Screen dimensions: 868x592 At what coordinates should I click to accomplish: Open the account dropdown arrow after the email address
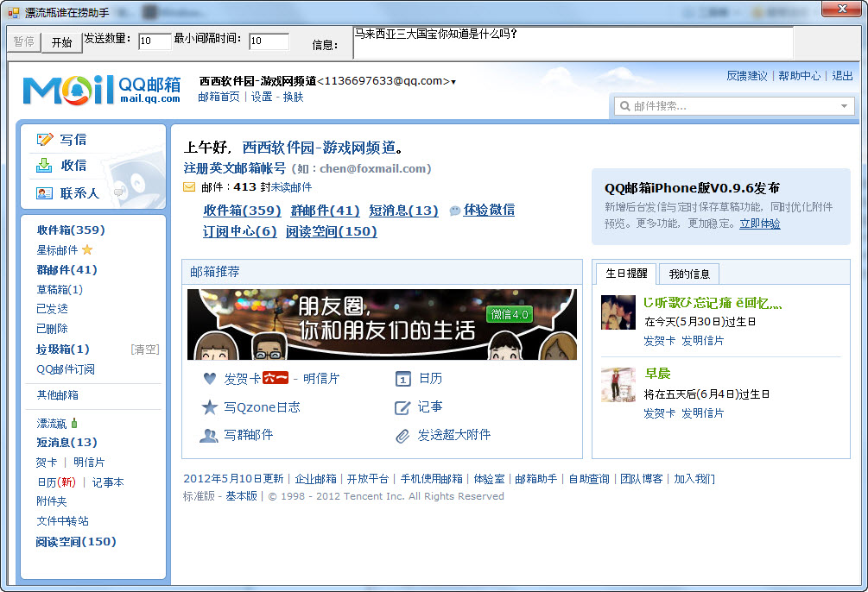[x=453, y=82]
